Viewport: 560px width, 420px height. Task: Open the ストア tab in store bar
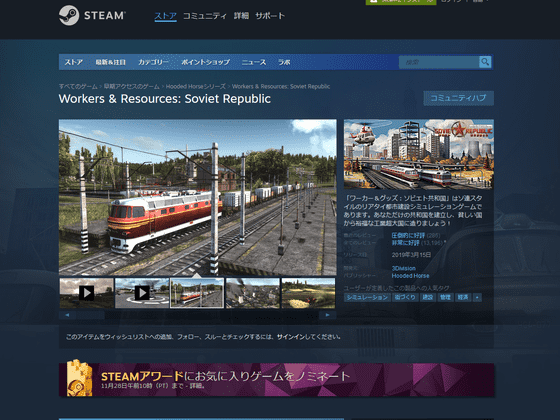(x=74, y=62)
